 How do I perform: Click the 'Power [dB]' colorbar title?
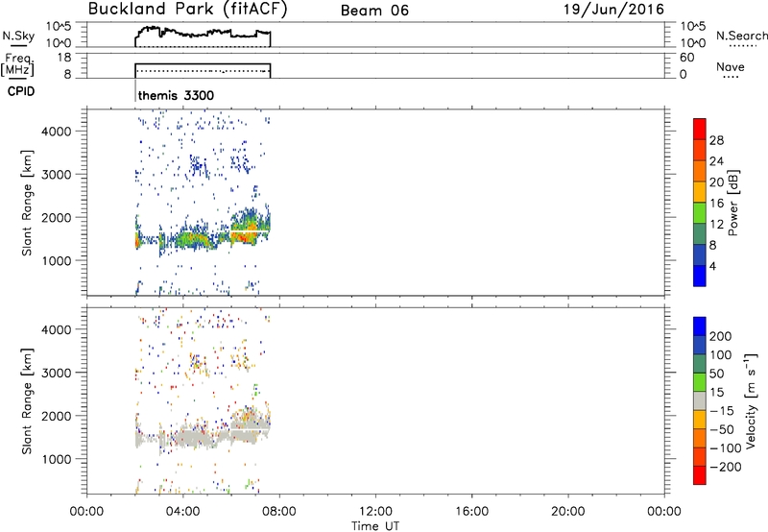point(732,203)
